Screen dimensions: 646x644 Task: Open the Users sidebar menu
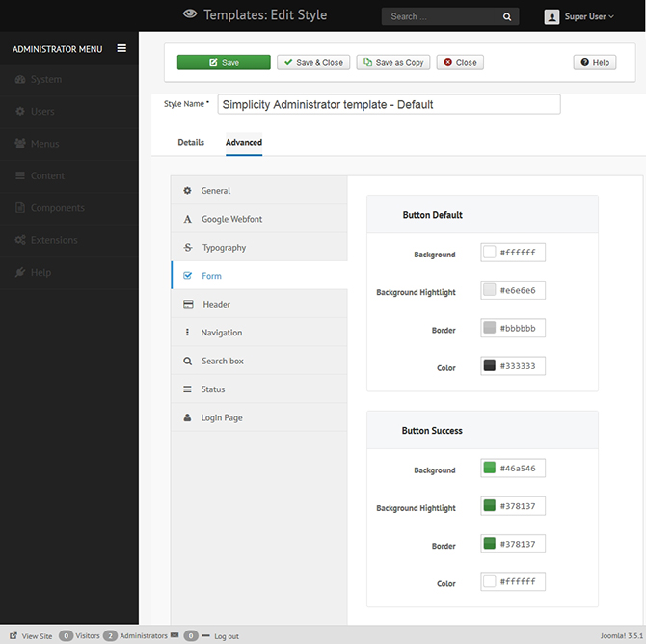point(69,112)
